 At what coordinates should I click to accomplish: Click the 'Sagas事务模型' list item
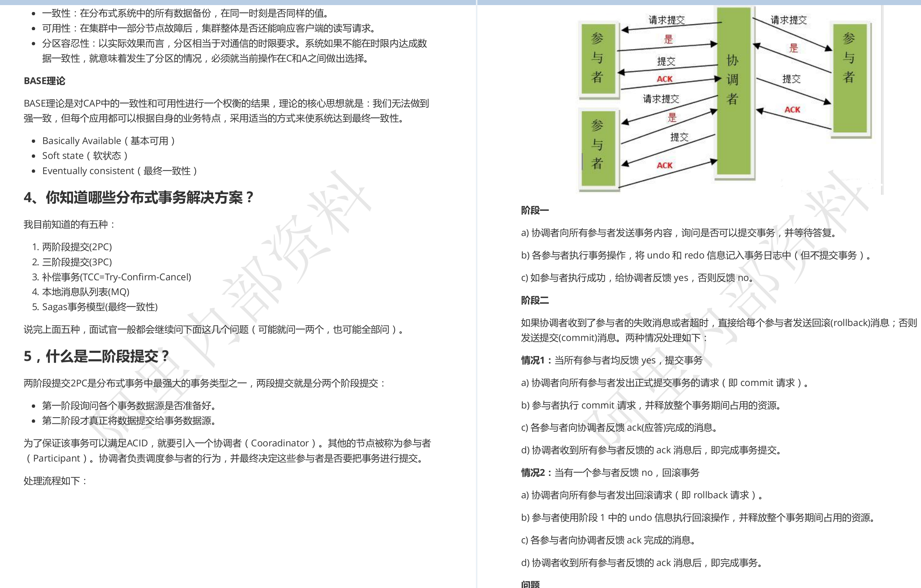[99, 307]
